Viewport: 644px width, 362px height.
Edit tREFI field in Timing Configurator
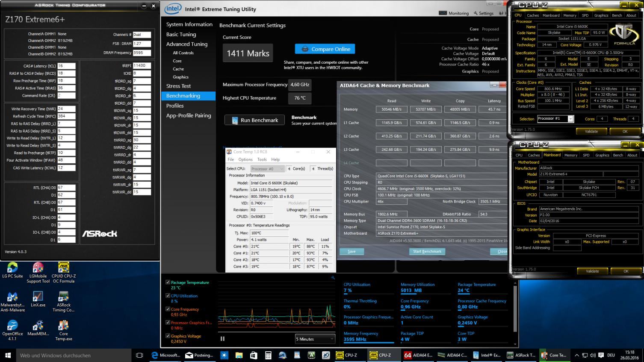142,65
